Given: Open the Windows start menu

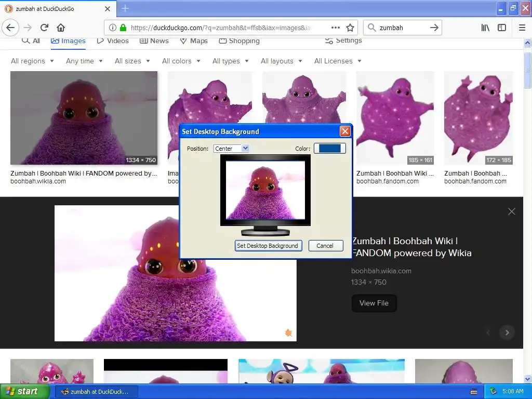Looking at the screenshot, I should [x=24, y=391].
